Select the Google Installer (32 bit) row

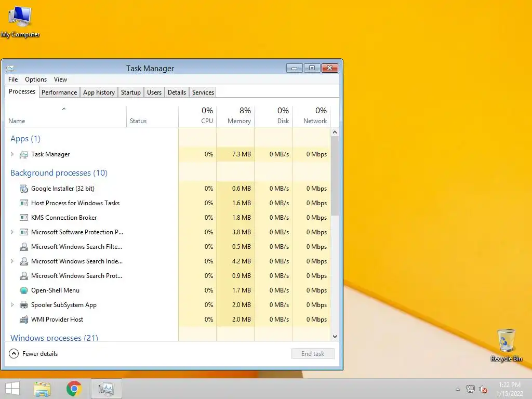click(168, 189)
